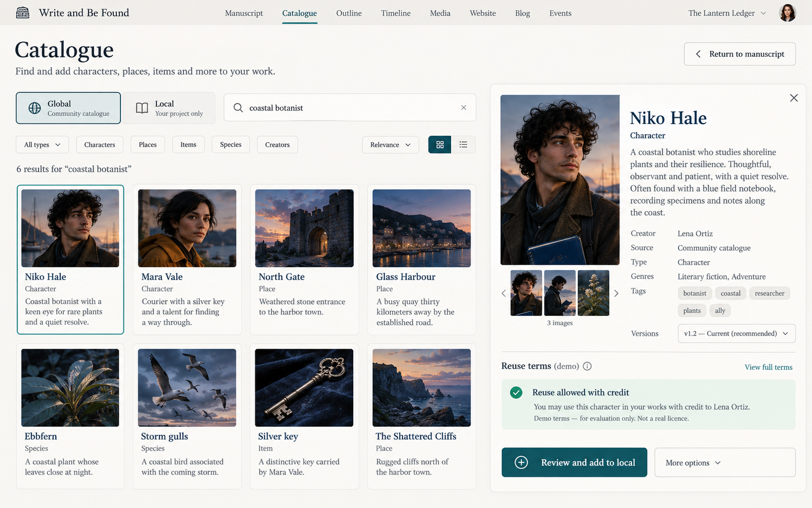
Task: Go to the Manuscript tab
Action: [x=244, y=13]
